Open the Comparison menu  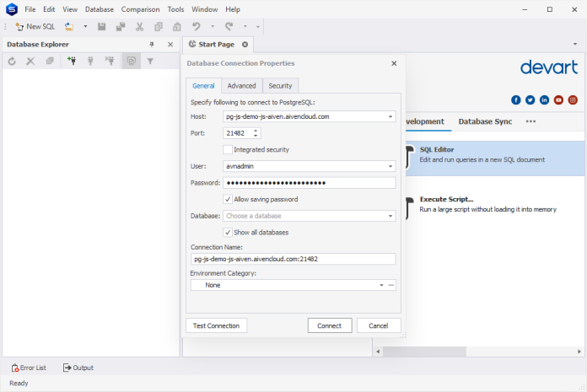click(x=140, y=9)
